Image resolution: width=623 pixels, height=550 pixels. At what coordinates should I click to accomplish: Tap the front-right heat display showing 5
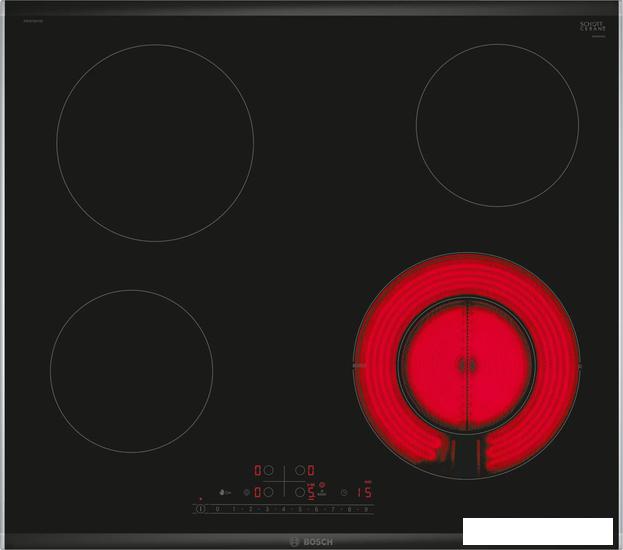311,492
